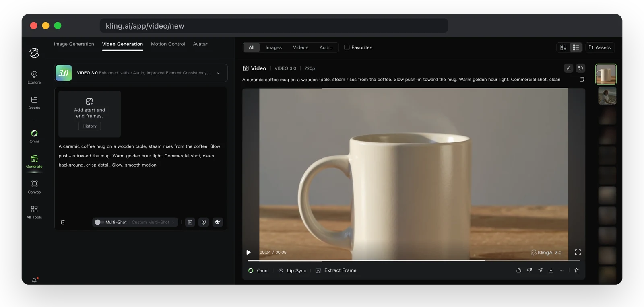Image resolution: width=644 pixels, height=307 pixels.
Task: Filter results by Audio
Action: tap(326, 47)
